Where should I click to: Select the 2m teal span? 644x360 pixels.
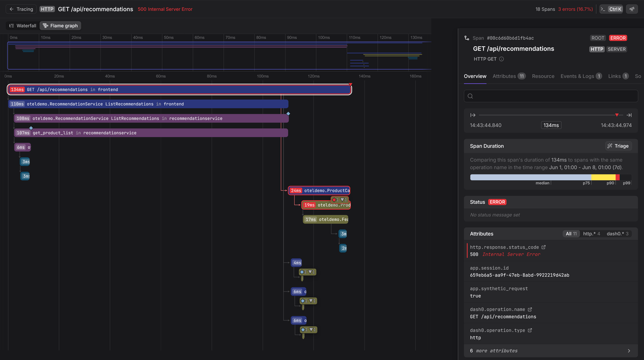pyautogui.click(x=343, y=248)
